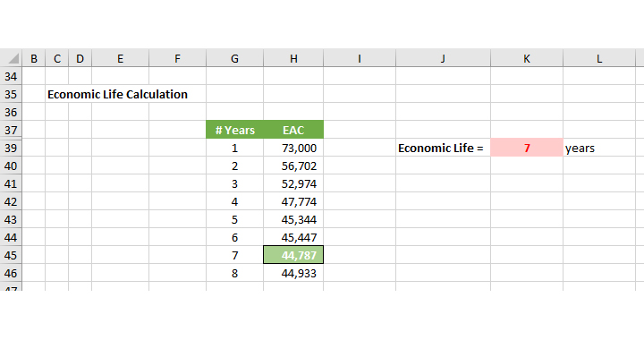Click the Economic Life Calculation title cell
This screenshot has height=340, width=644.
click(x=117, y=94)
